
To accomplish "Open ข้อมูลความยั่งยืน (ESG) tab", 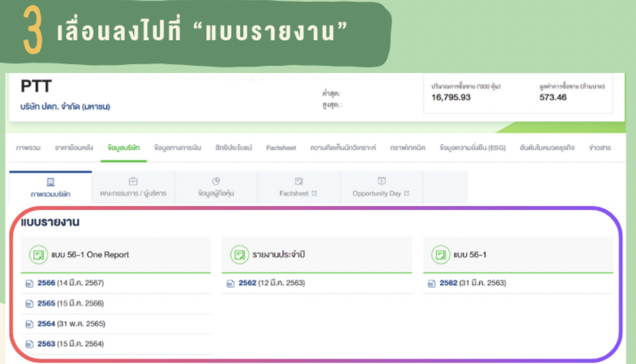I will click(x=473, y=148).
